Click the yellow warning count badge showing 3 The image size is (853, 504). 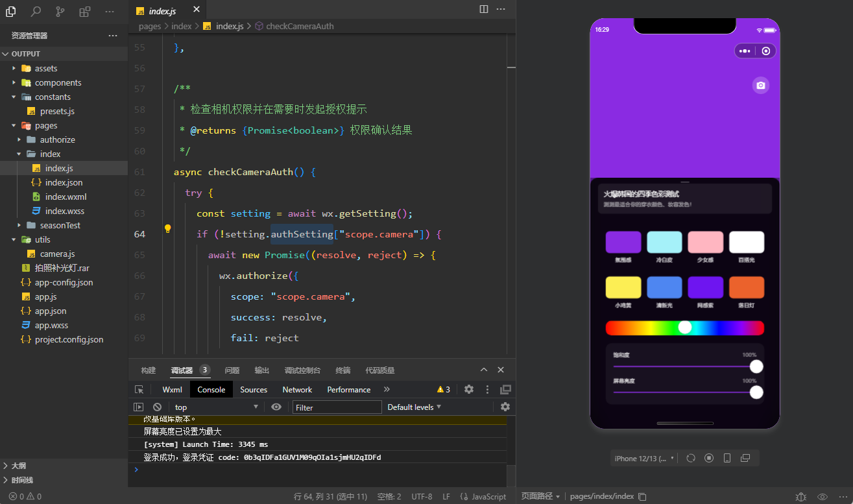coord(444,389)
